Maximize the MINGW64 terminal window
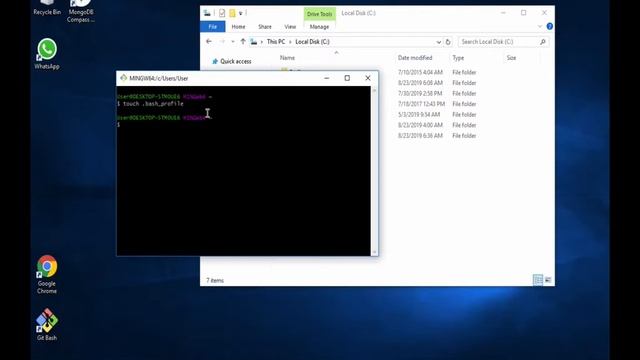 [x=347, y=78]
